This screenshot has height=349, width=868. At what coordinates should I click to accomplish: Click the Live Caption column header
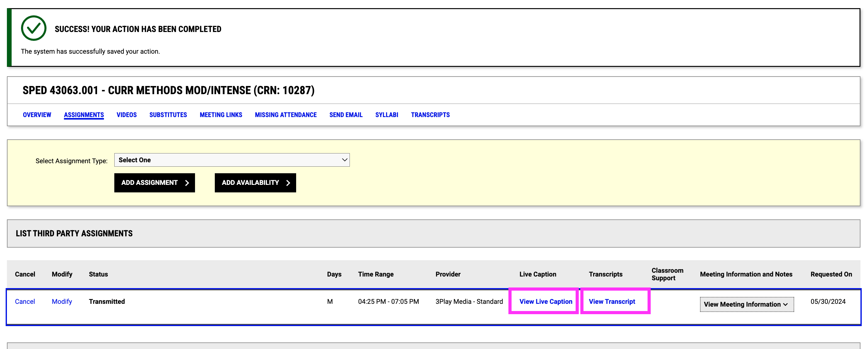[x=538, y=274]
